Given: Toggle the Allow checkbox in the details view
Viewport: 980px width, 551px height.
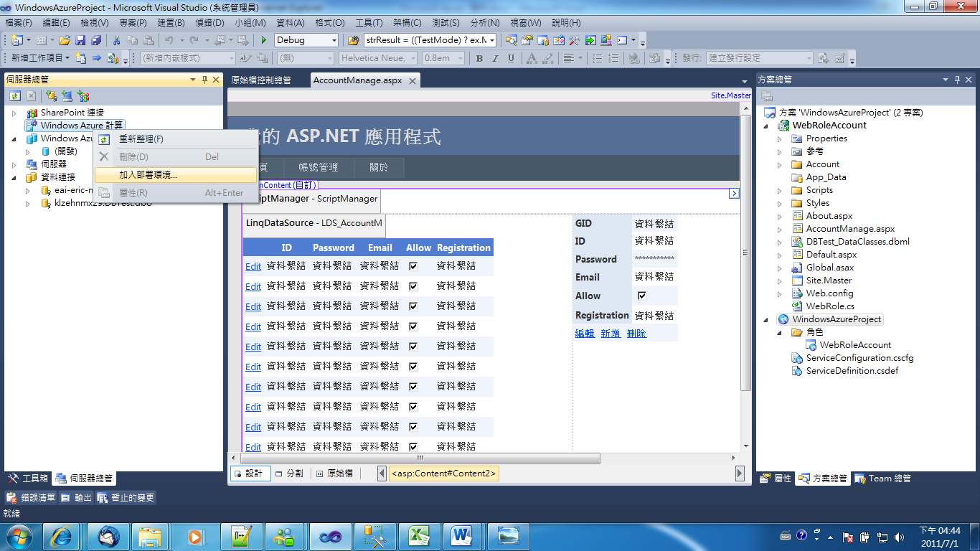Looking at the screenshot, I should tap(642, 296).
